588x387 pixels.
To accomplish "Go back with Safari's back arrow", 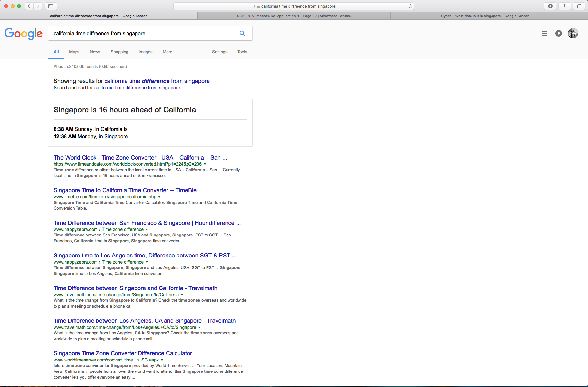I will [29, 6].
